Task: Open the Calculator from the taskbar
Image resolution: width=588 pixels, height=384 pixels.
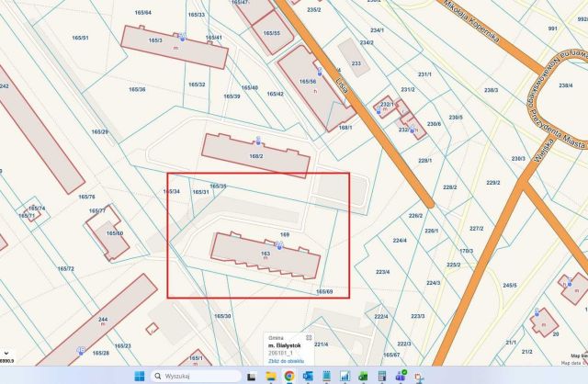Action: [x=382, y=376]
